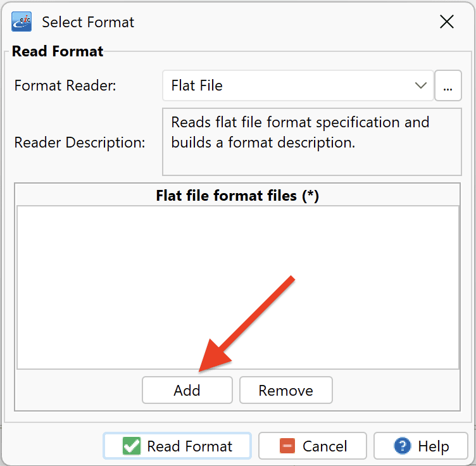Click the Select Format title bar text

88,22
